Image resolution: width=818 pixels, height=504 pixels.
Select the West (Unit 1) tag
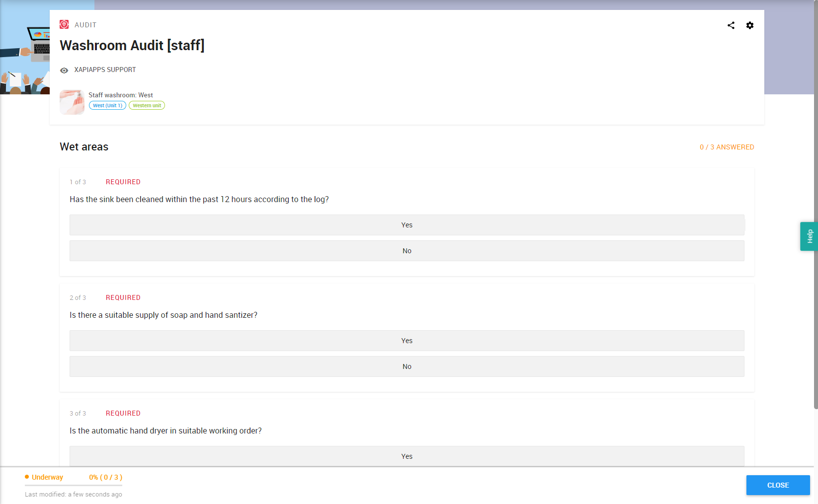click(x=107, y=105)
